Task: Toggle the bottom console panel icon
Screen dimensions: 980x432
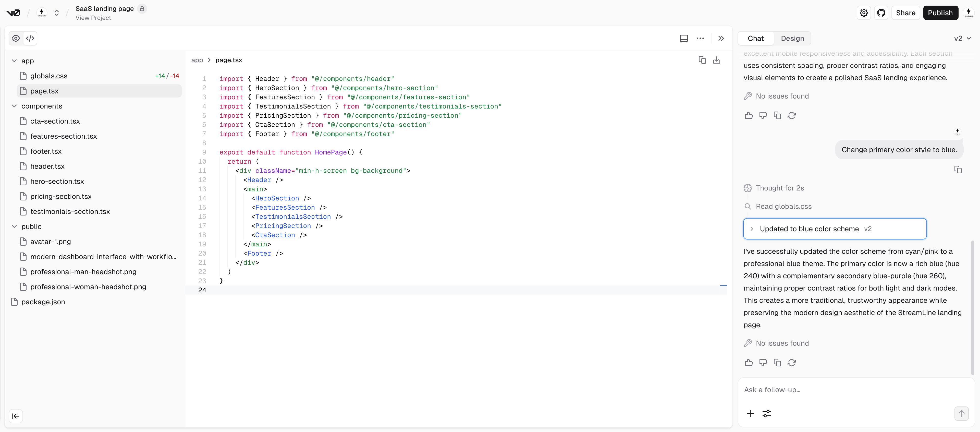Action: tap(684, 39)
